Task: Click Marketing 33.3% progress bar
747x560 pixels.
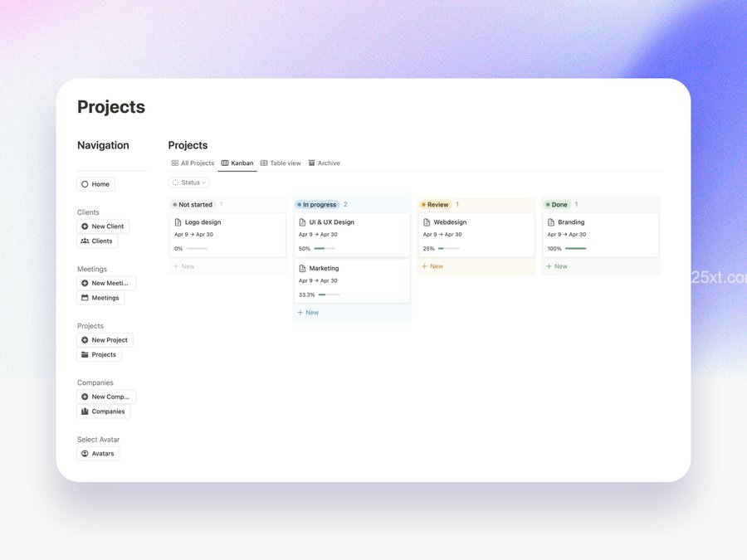Action: pos(330,295)
